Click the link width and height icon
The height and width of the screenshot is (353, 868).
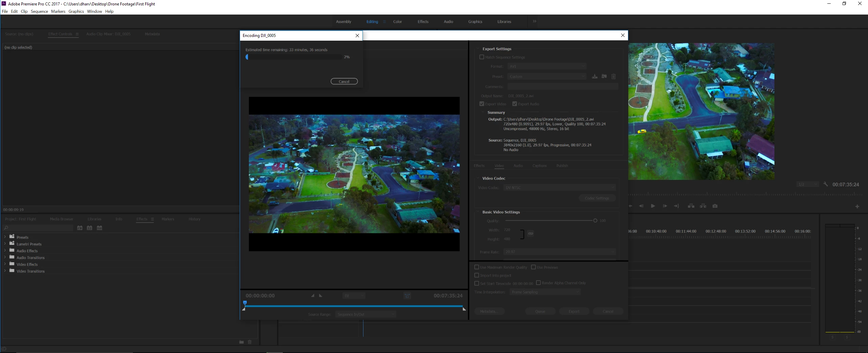(x=531, y=233)
